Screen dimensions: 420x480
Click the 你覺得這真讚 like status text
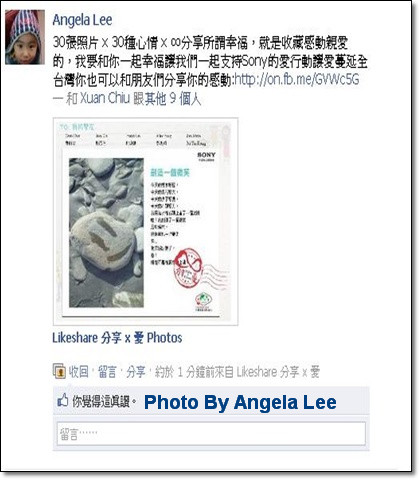coord(104,401)
